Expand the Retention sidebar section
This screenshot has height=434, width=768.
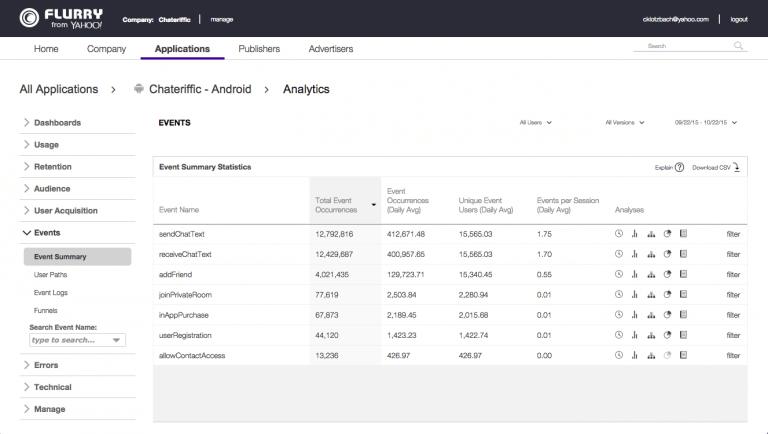coord(52,167)
